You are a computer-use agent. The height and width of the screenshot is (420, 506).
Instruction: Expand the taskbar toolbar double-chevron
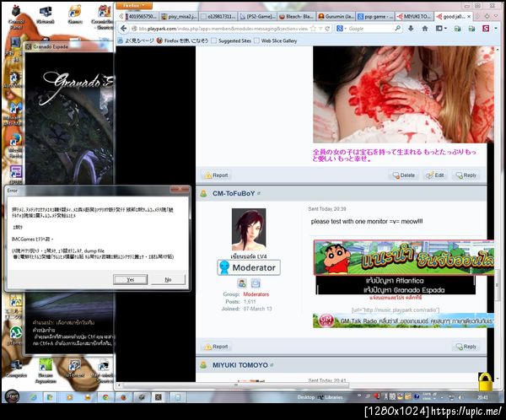point(359,396)
